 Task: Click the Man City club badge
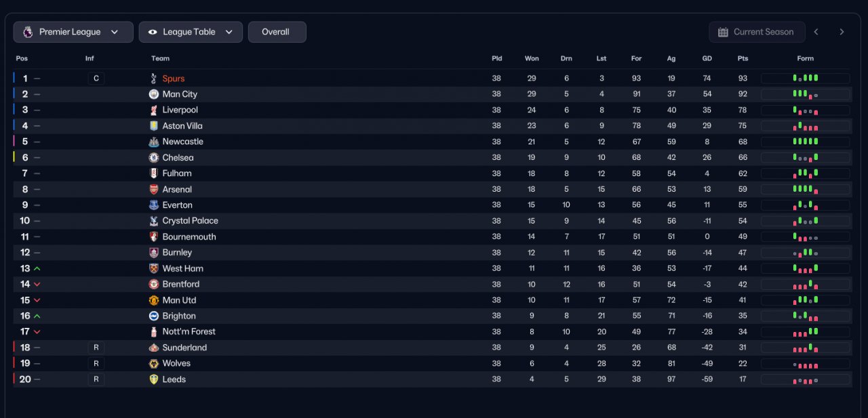154,94
